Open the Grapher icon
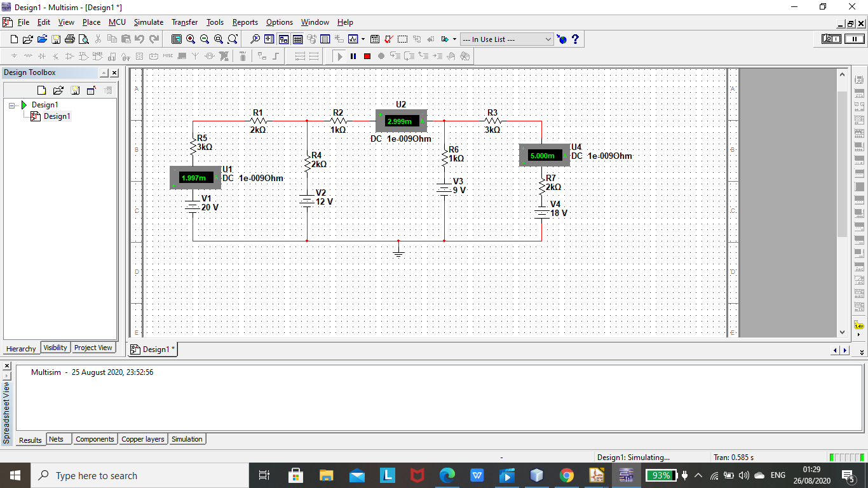The width and height of the screenshot is (868, 488). [353, 39]
